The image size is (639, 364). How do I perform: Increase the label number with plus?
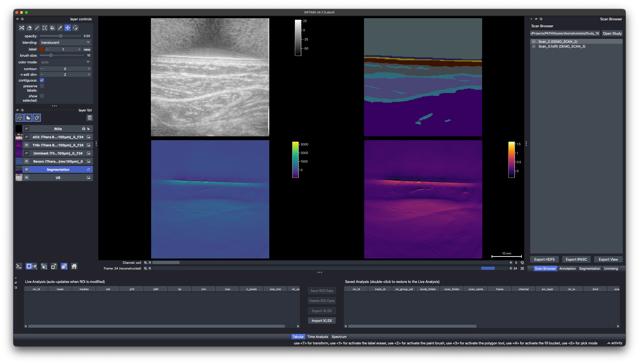pos(79,49)
